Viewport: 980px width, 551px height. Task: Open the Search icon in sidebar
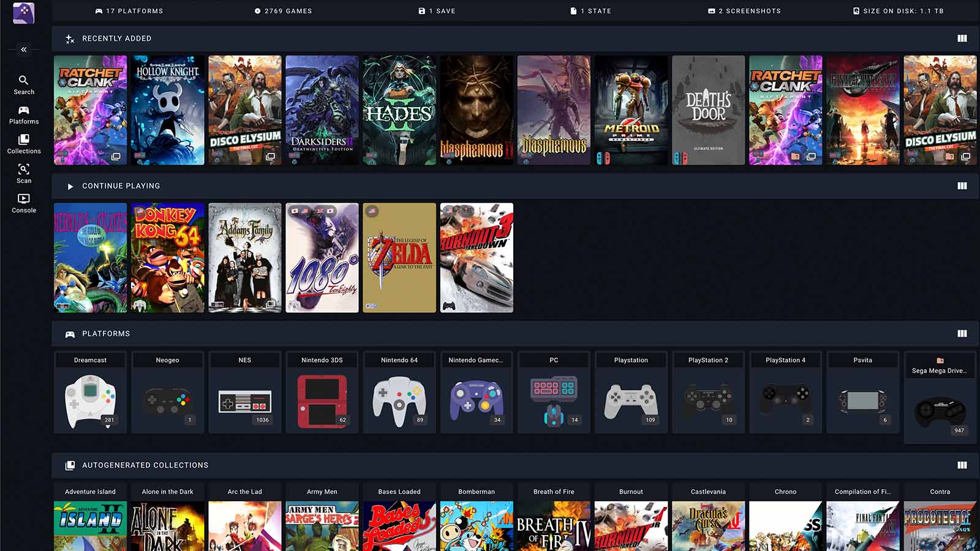point(23,84)
